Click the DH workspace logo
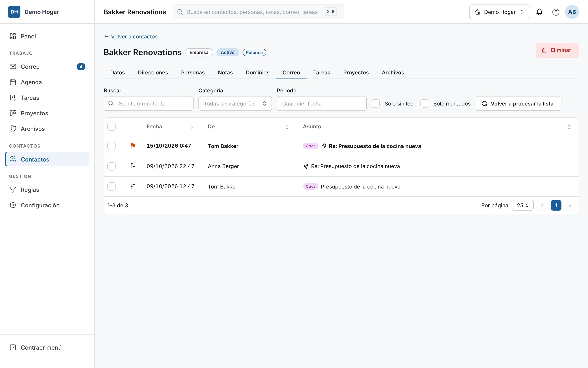 14,12
